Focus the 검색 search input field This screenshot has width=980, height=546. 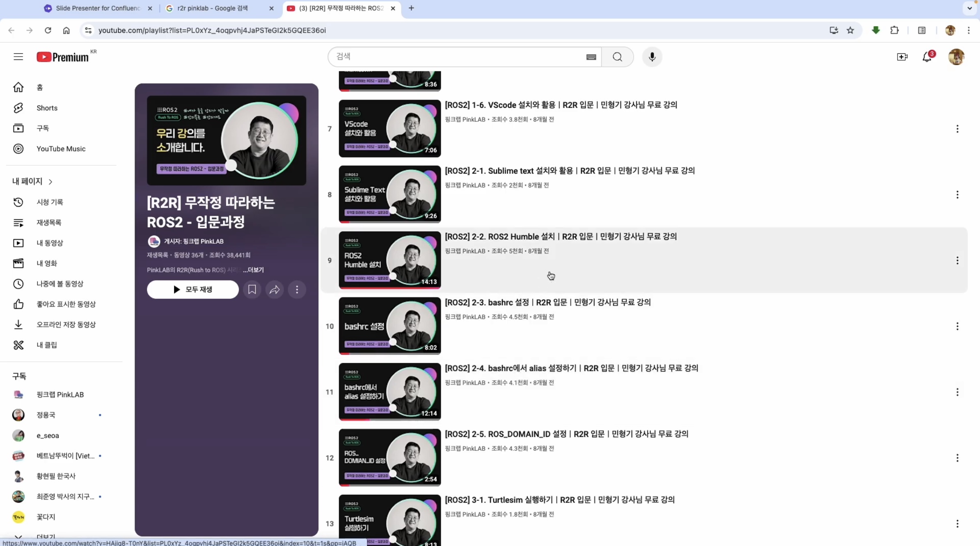pos(456,57)
